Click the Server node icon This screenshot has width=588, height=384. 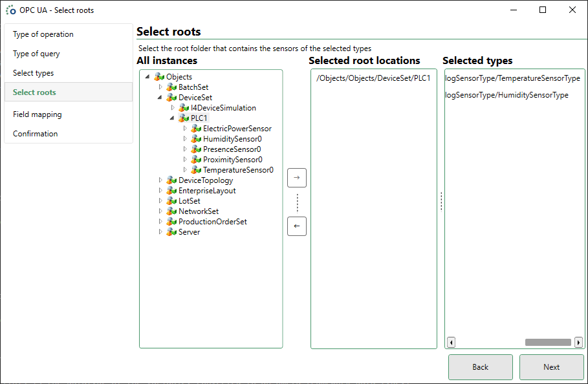coord(171,232)
